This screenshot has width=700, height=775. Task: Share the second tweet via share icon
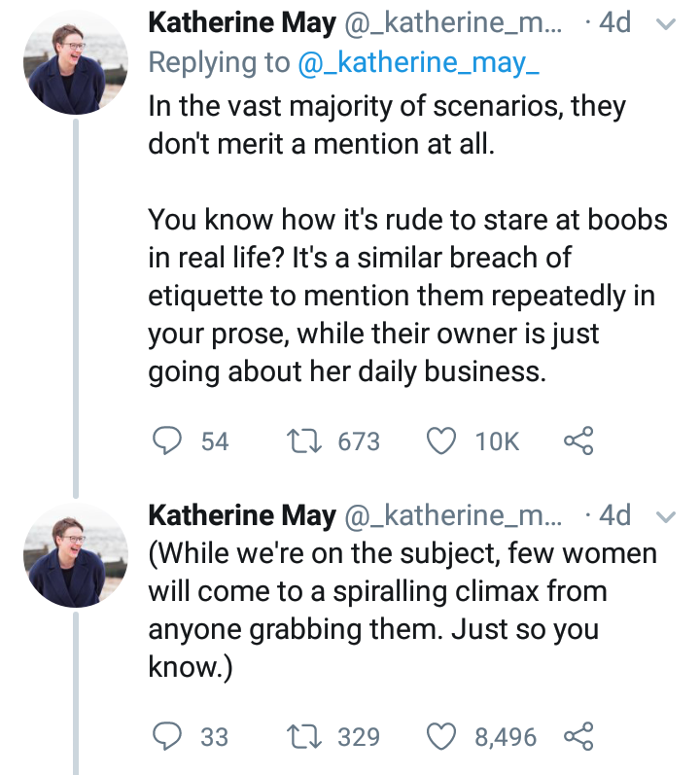tap(578, 737)
